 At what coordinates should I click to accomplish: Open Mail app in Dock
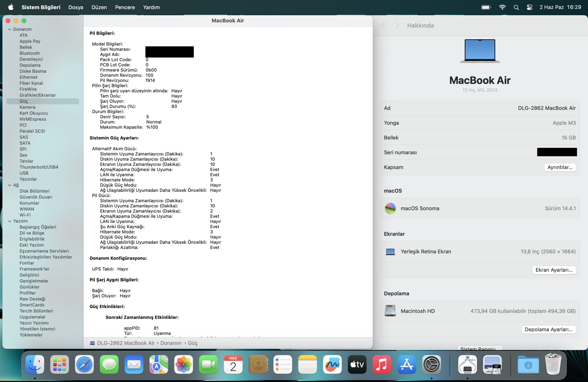(x=134, y=365)
